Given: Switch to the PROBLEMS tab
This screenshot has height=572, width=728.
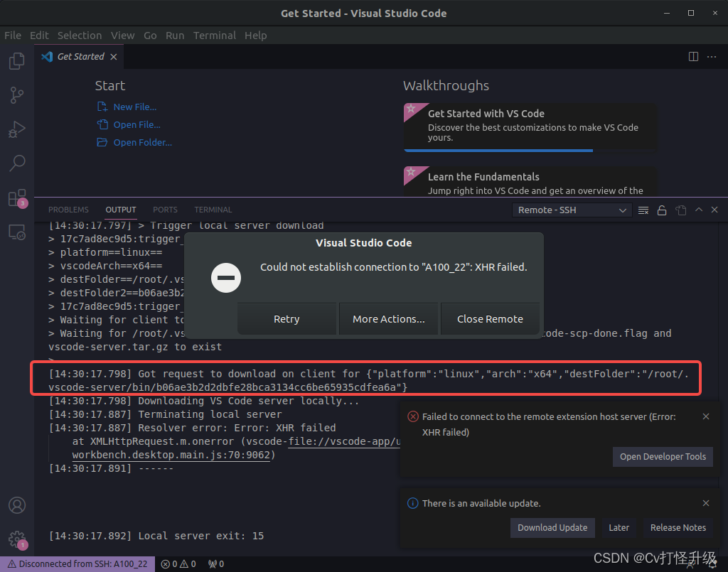Looking at the screenshot, I should click(68, 210).
